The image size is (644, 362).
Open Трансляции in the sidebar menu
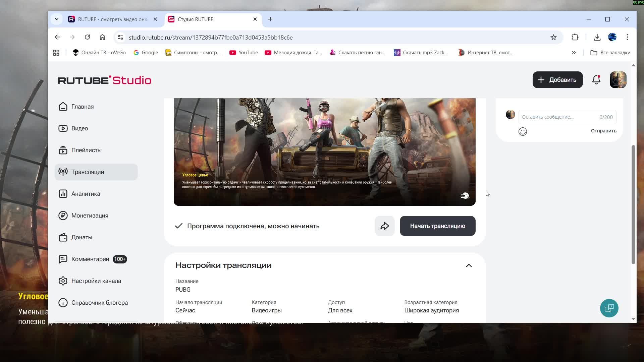point(88,172)
